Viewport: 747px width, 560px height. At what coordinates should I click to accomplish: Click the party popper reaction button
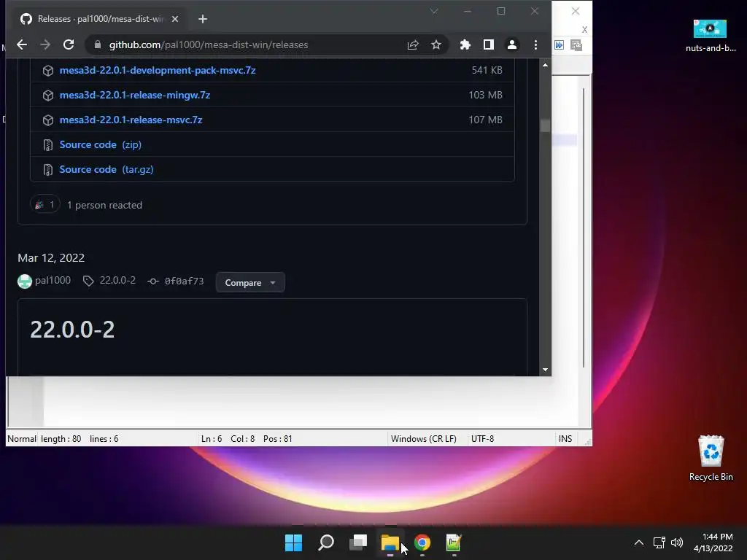[x=45, y=205]
